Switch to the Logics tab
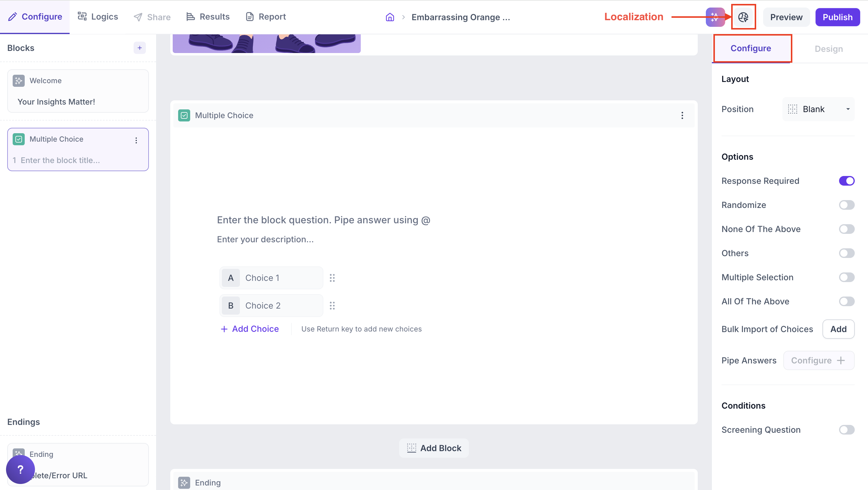Viewport: 868px width, 490px height. (x=98, y=17)
